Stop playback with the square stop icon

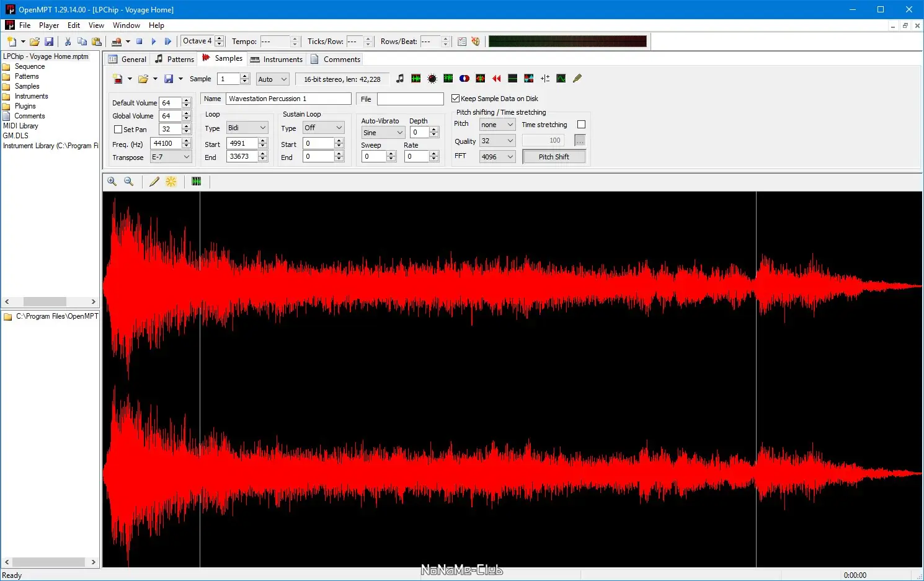[x=140, y=42]
